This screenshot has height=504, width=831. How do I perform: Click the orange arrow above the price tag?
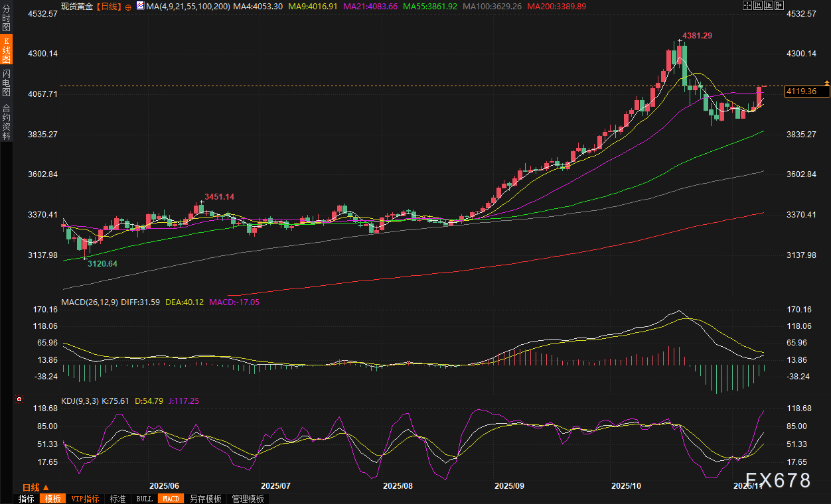click(826, 82)
